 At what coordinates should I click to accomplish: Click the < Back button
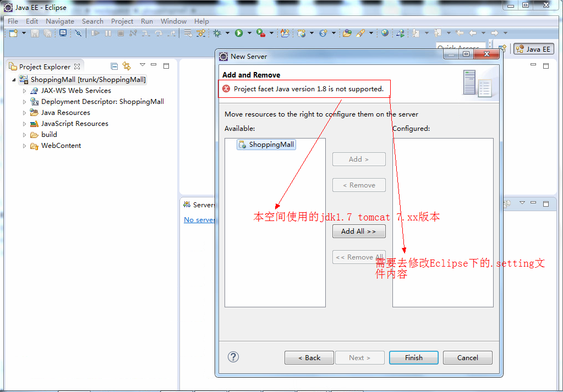309,357
